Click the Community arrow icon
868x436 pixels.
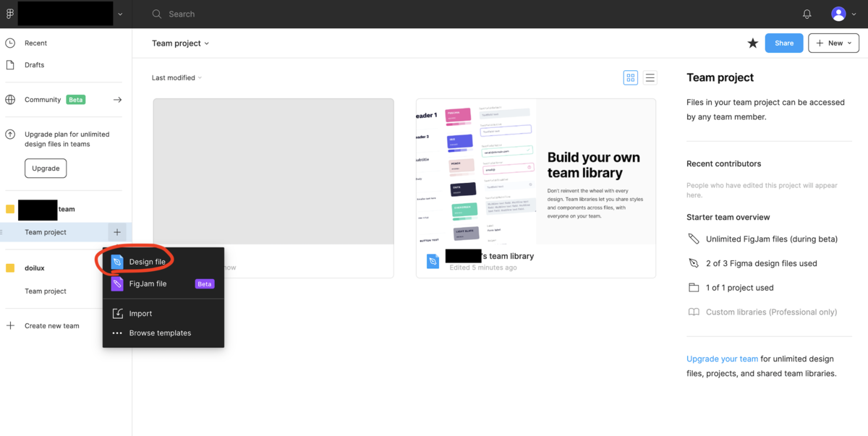pyautogui.click(x=117, y=100)
